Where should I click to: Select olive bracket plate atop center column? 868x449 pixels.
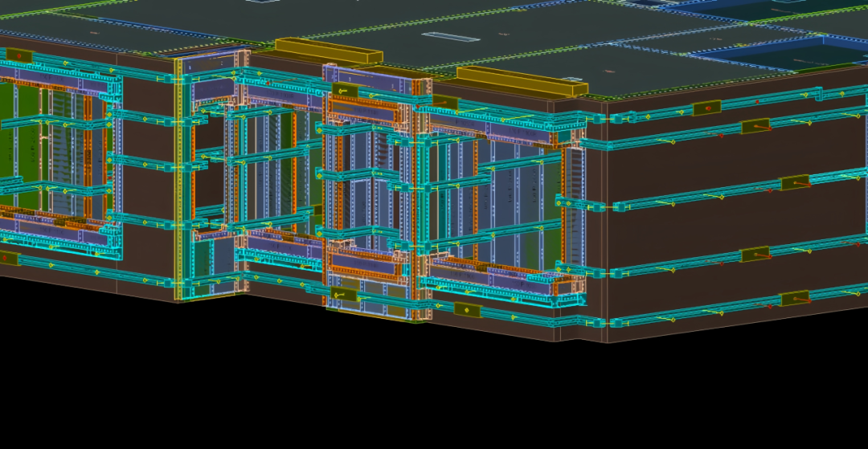[x=345, y=91]
